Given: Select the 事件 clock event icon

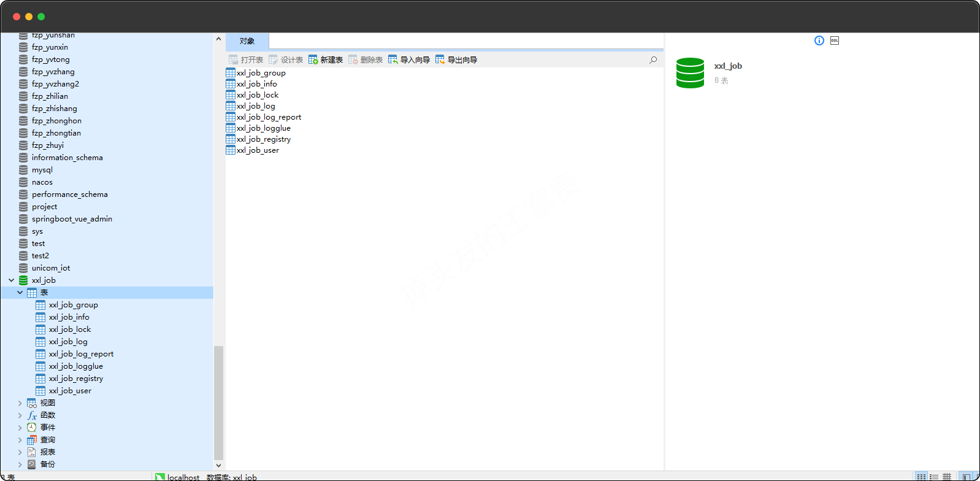Looking at the screenshot, I should point(32,428).
